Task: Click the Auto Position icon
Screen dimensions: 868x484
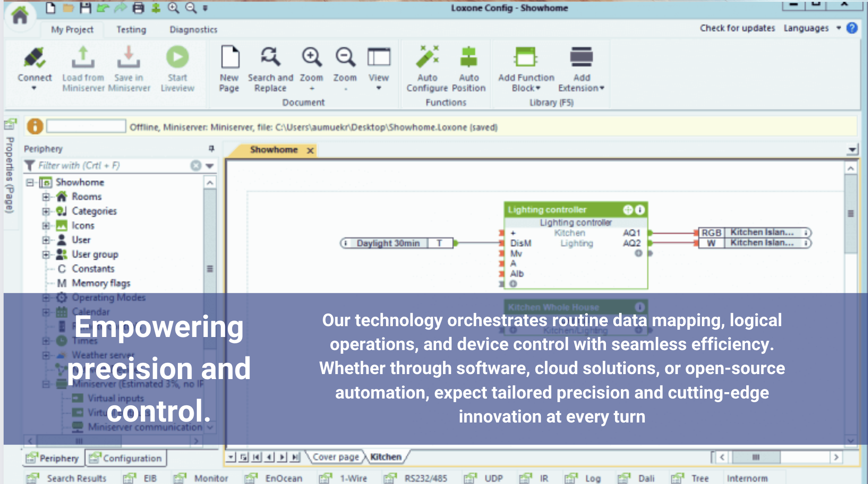Action: [468, 57]
